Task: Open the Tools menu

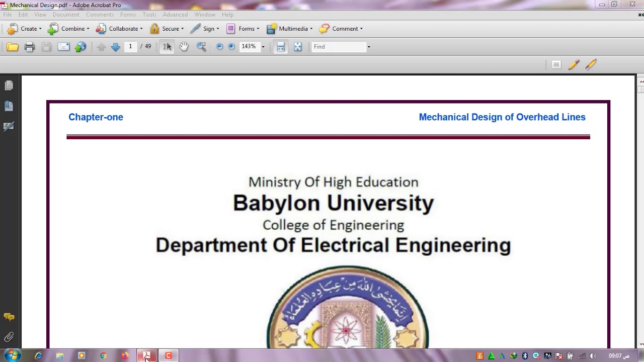Action: pyautogui.click(x=149, y=15)
